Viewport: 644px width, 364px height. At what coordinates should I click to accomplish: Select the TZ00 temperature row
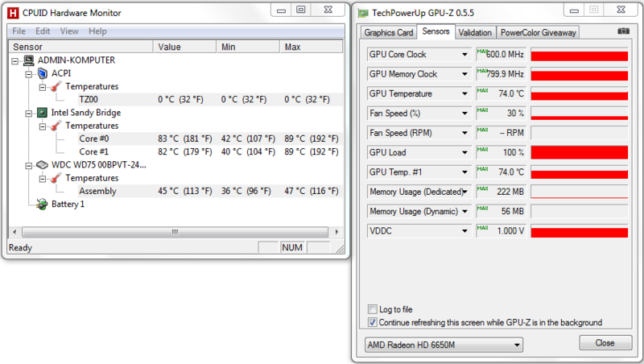coord(209,99)
